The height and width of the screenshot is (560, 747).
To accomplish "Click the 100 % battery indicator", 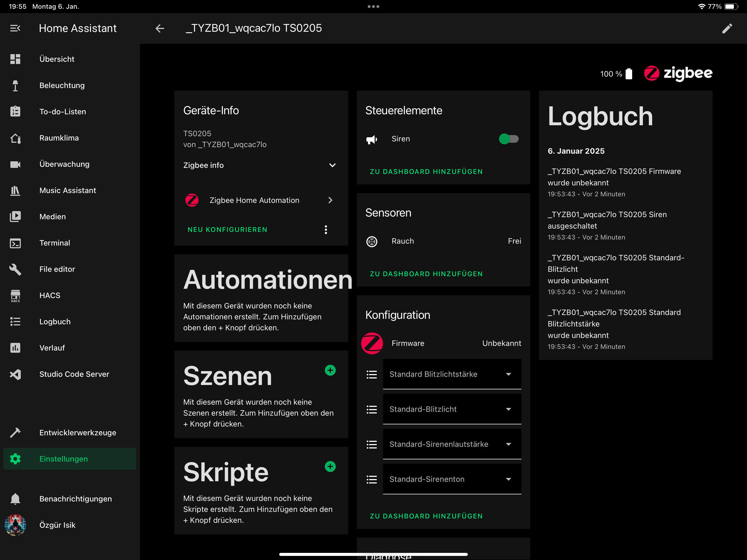I will (616, 74).
